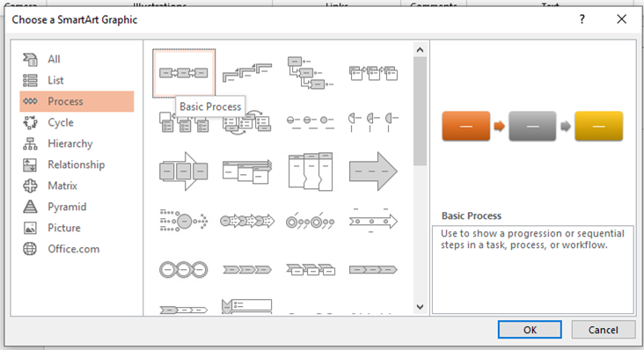The height and width of the screenshot is (350, 644).
Task: Confirm selection with the OK button
Action: (x=530, y=330)
